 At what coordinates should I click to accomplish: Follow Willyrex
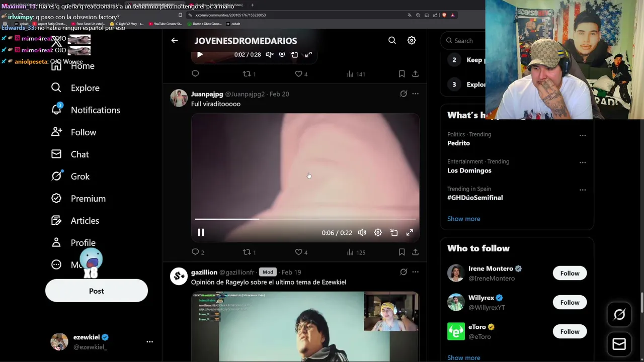tap(570, 302)
